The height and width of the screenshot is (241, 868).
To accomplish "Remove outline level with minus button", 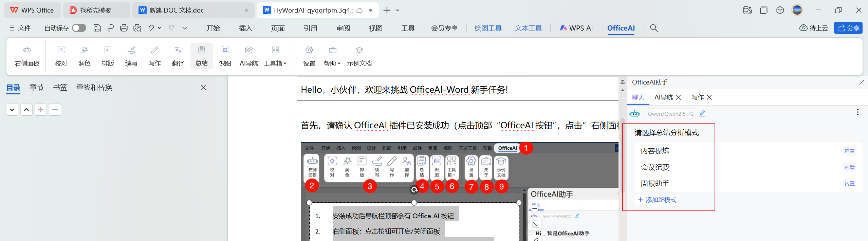I will pos(55,110).
